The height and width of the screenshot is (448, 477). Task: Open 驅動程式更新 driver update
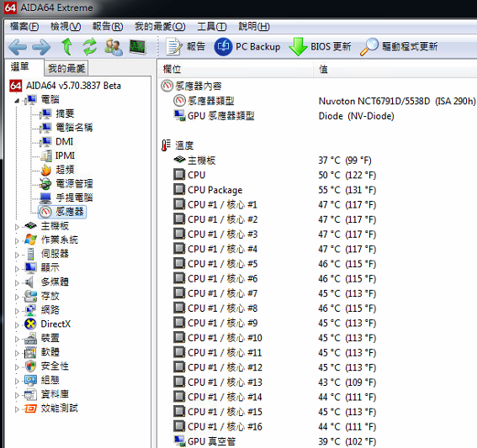click(399, 47)
